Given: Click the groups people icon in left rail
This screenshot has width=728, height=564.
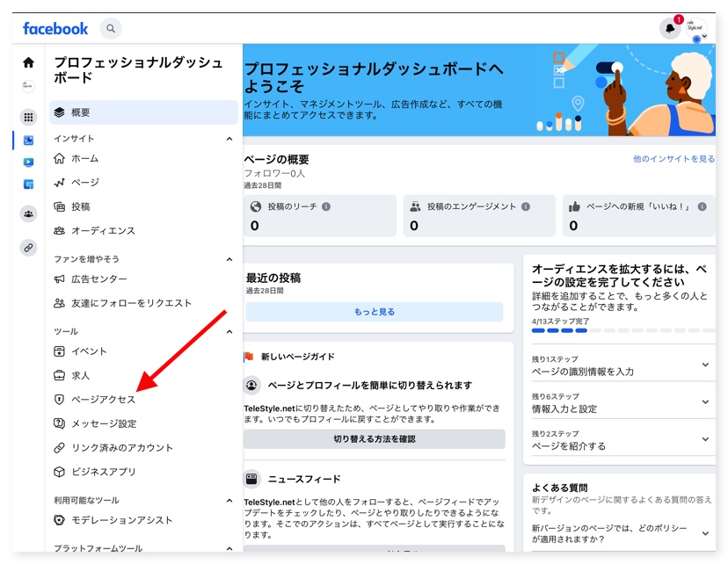Looking at the screenshot, I should point(28,213).
